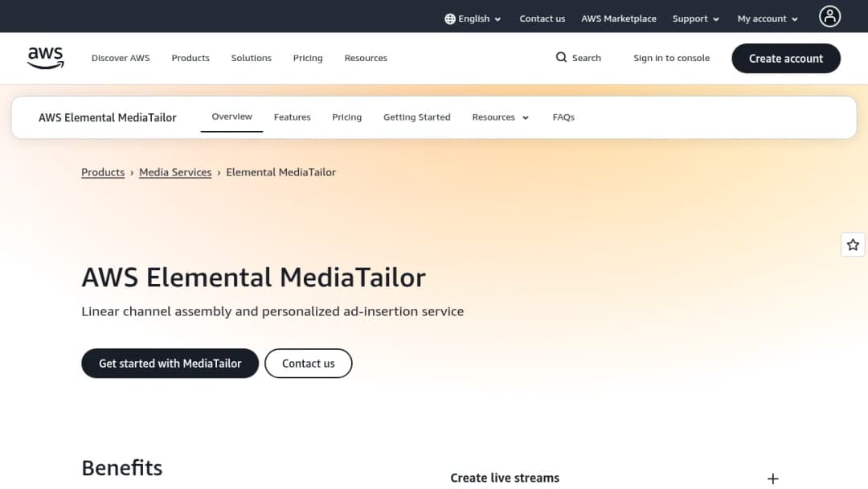Click Elemental MediaTailor breadcrumb text

point(280,172)
